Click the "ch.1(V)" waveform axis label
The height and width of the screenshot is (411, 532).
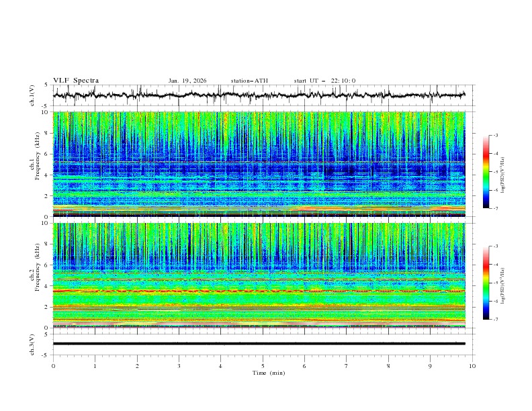pos(32,95)
